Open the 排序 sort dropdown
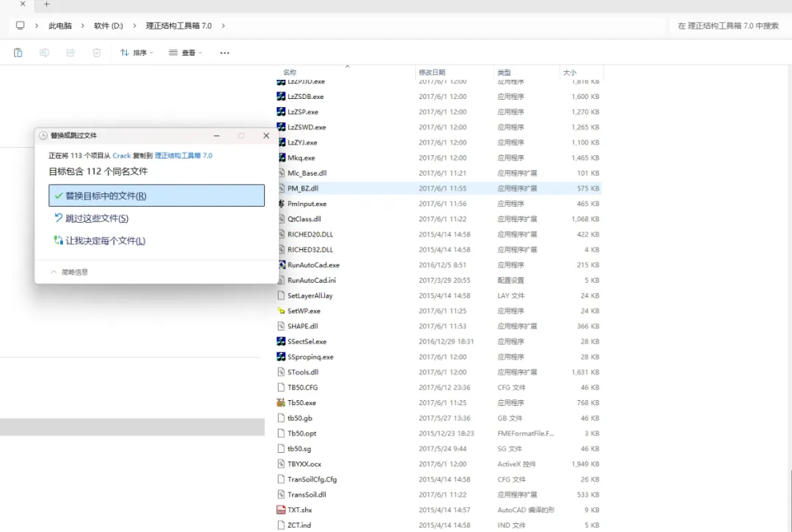The height and width of the screenshot is (532, 792). point(137,53)
